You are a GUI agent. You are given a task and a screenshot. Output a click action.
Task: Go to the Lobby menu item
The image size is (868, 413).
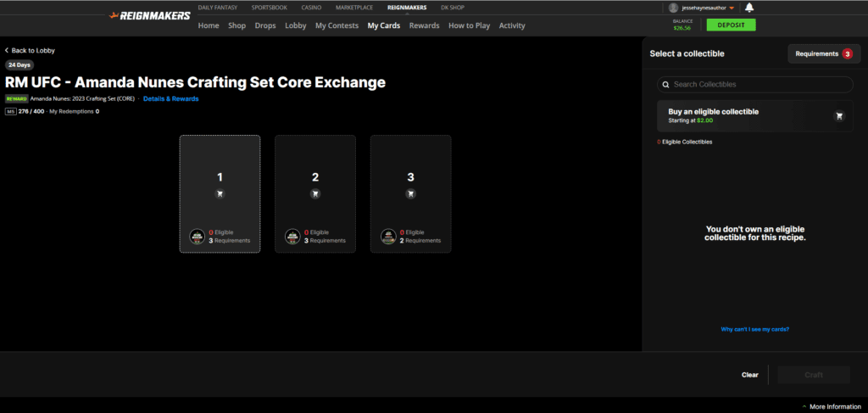[296, 25]
